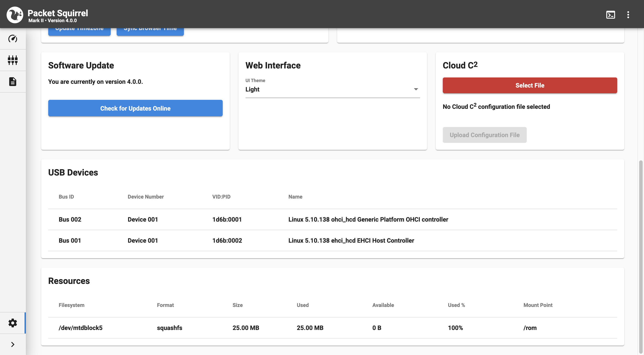Click the disabled Upload Configuration File button
The height and width of the screenshot is (355, 644).
pyautogui.click(x=484, y=135)
